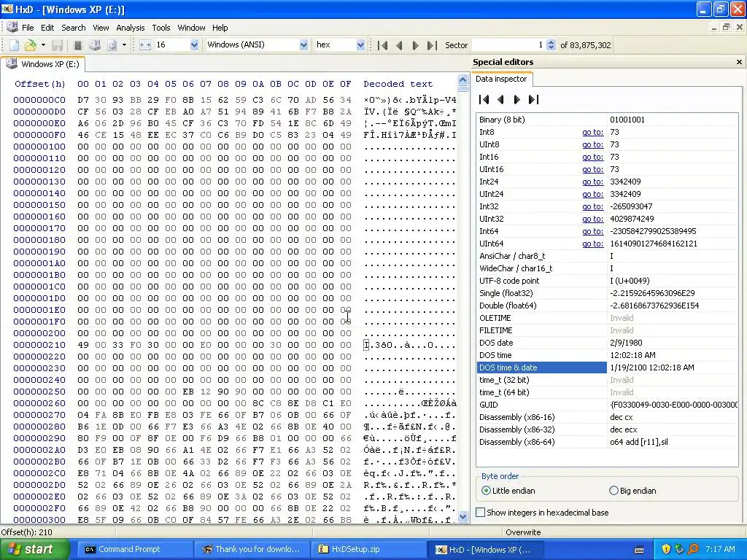Click the UInt16 go to link

pyautogui.click(x=592, y=169)
